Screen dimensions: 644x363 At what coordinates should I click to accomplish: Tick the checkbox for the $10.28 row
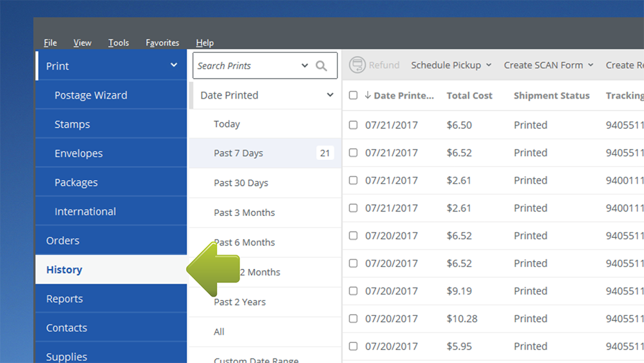pyautogui.click(x=353, y=319)
